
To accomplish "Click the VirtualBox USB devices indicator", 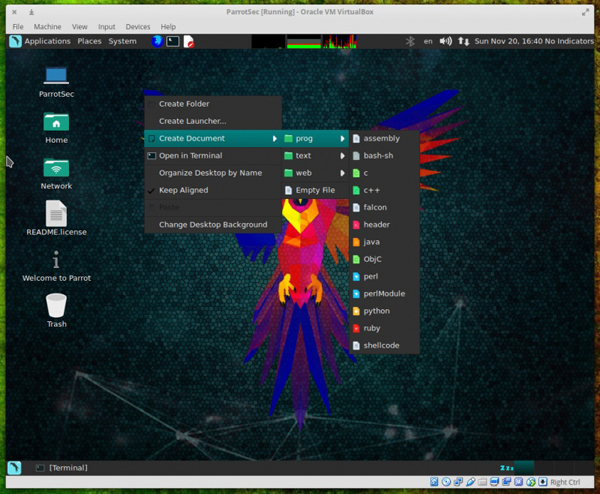I will (470, 482).
